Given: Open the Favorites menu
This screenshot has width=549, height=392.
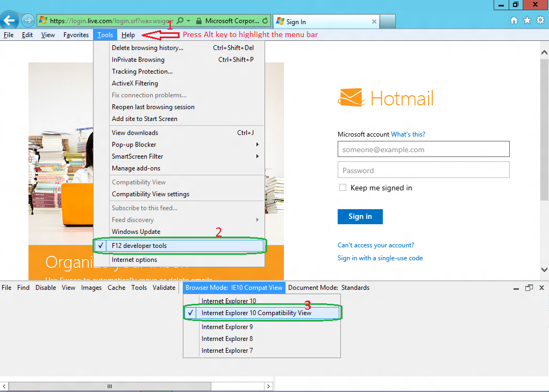Looking at the screenshot, I should 76,34.
